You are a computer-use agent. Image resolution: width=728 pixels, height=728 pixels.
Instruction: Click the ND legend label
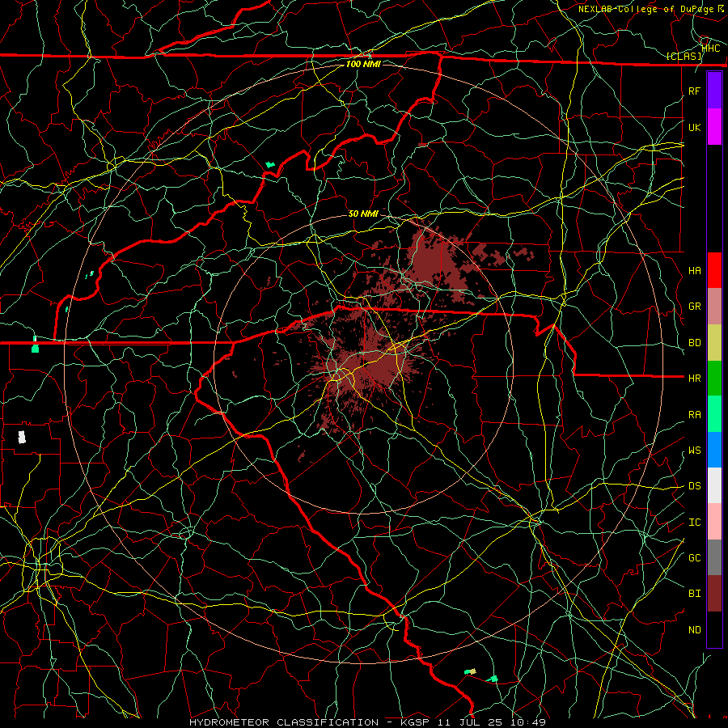(x=694, y=630)
